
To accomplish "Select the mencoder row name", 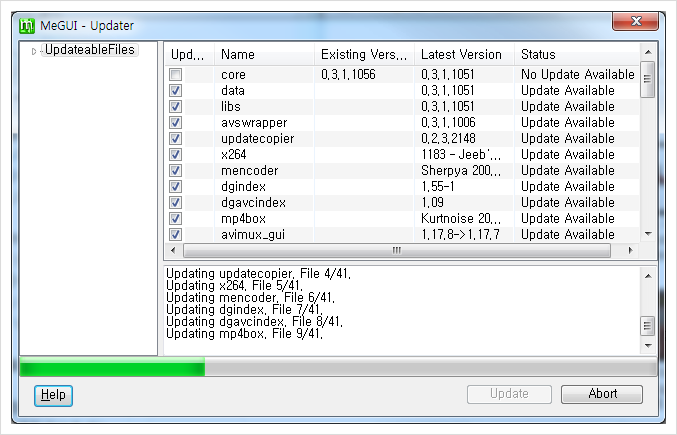I will pos(250,170).
